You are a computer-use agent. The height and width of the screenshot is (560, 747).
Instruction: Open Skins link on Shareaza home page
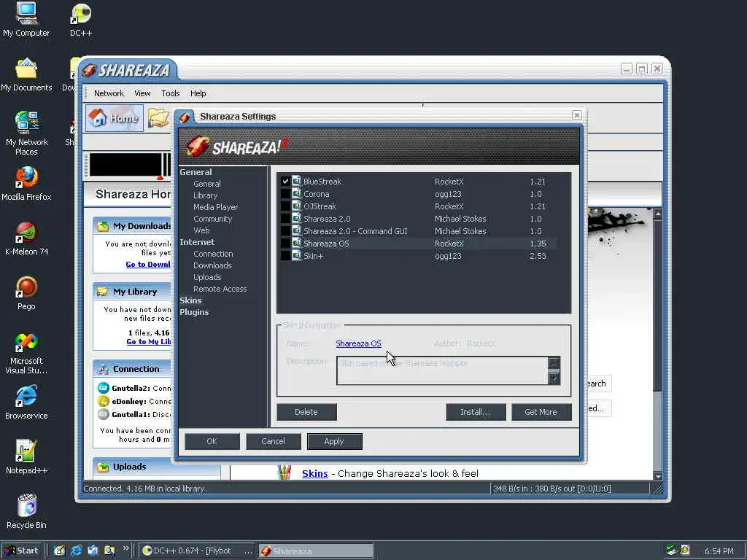[315, 473]
